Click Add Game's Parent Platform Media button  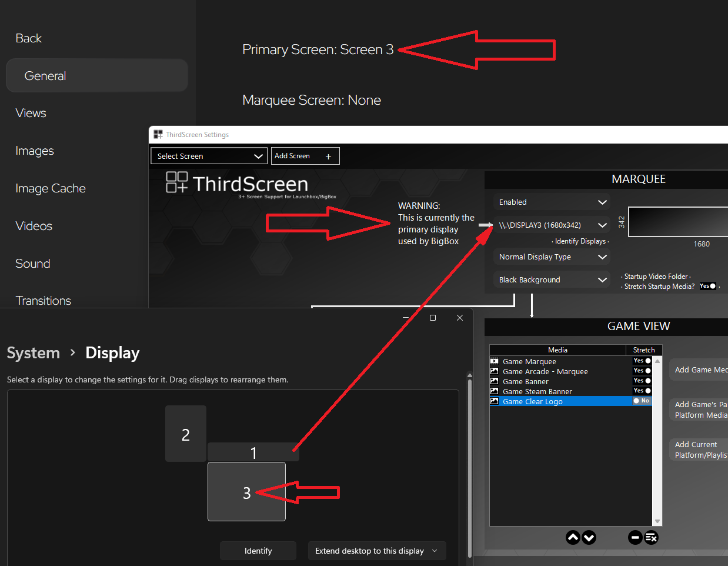click(699, 409)
